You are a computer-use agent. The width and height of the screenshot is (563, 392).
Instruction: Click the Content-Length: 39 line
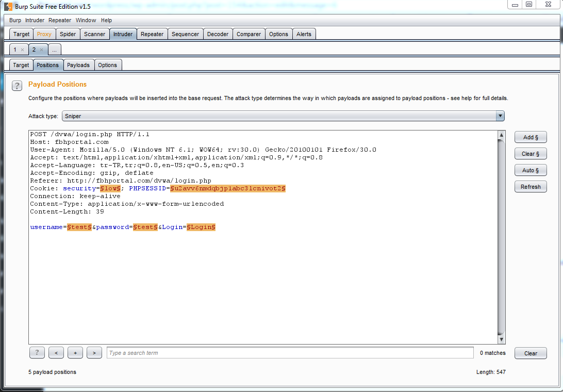tap(67, 211)
